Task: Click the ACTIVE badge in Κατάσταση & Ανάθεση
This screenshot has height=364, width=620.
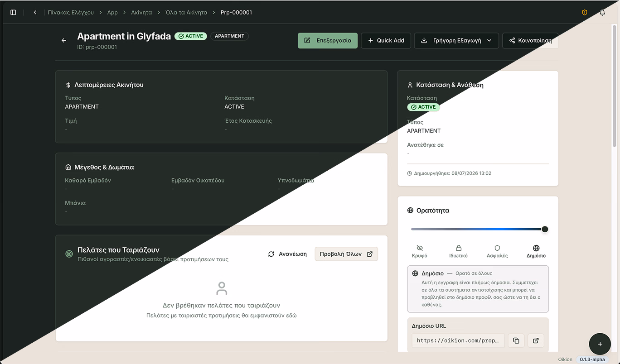Action: pos(423,107)
